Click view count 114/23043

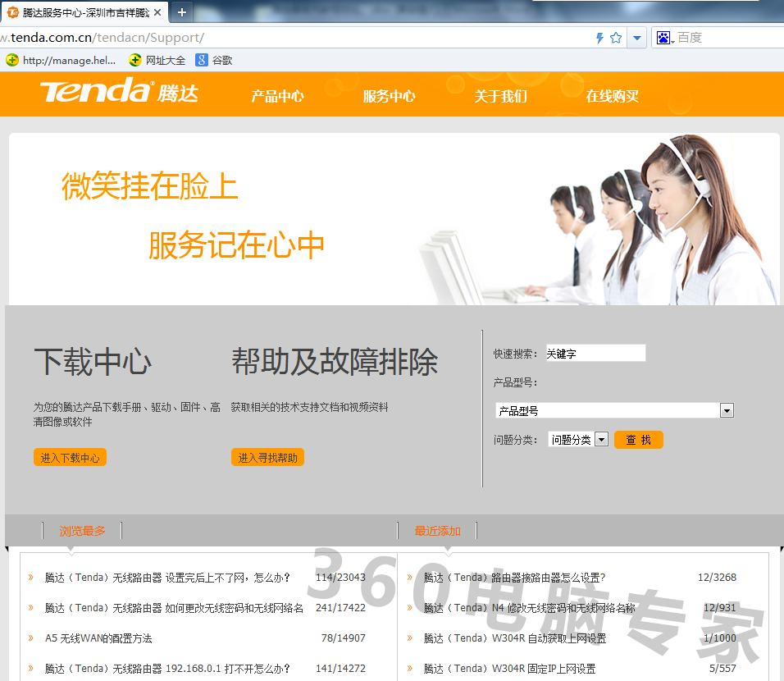(340, 578)
